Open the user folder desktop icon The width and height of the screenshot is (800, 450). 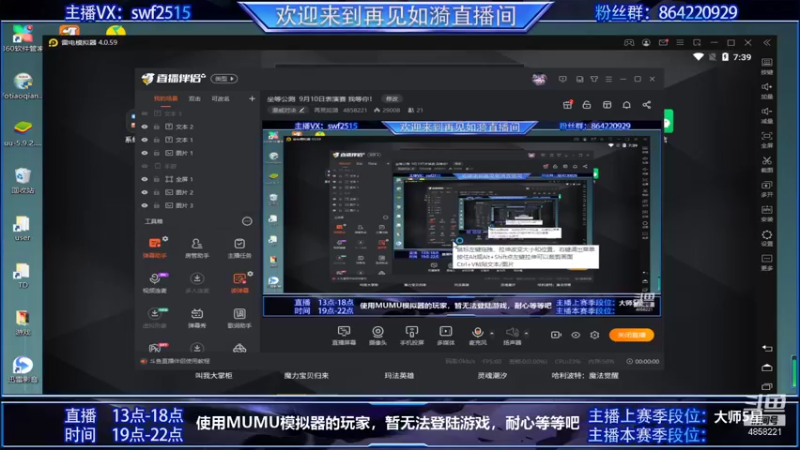[22, 228]
